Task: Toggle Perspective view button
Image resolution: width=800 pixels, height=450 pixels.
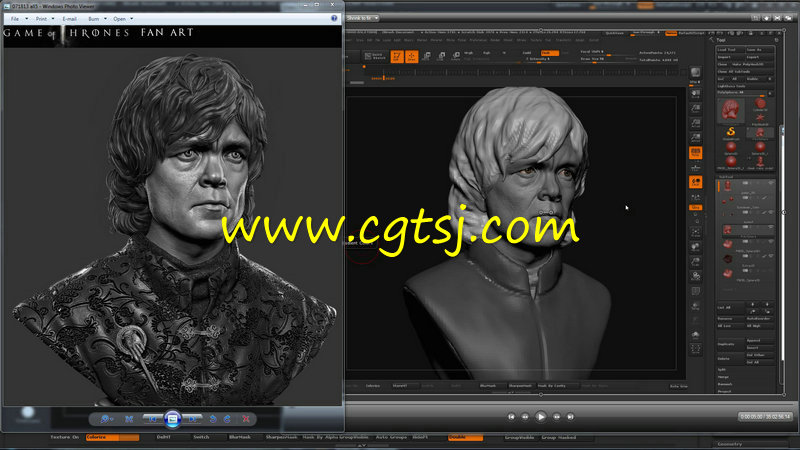Action: tap(695, 153)
